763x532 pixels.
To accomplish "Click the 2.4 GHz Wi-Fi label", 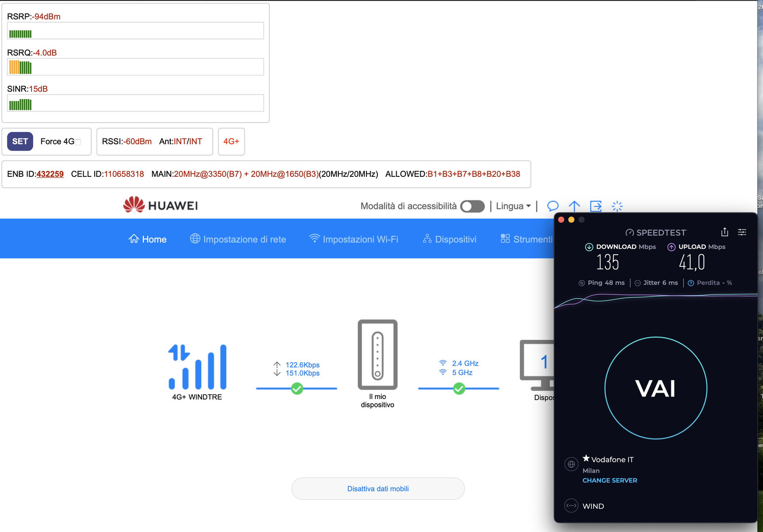I will [465, 363].
